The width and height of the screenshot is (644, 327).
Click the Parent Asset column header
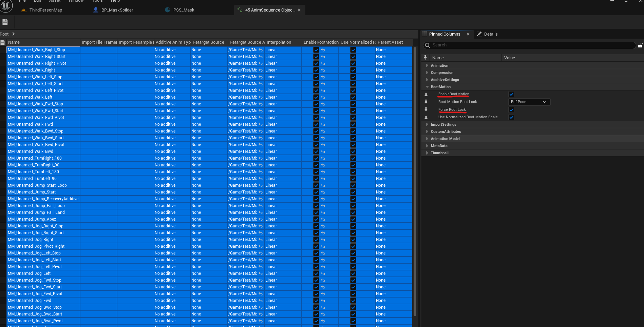[394, 42]
